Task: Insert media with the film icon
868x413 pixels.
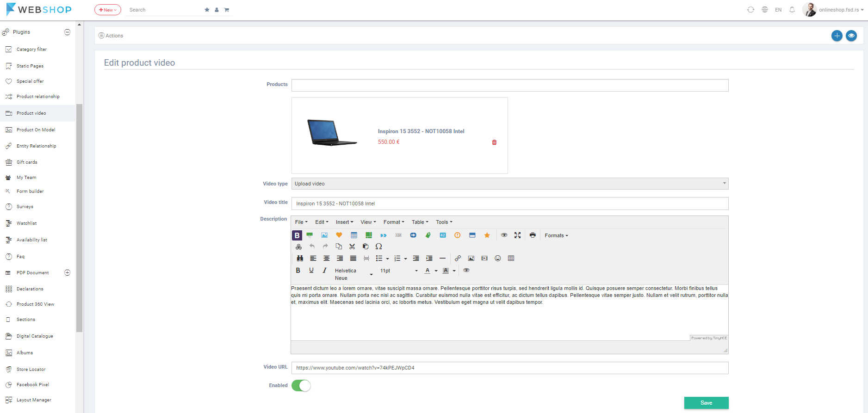Action: [484, 259]
